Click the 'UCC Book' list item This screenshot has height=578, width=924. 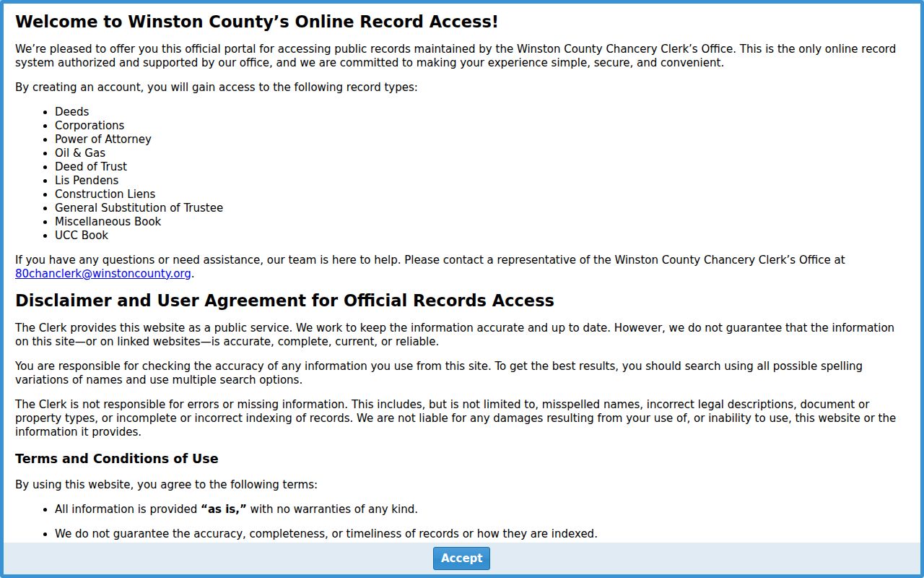coord(82,235)
